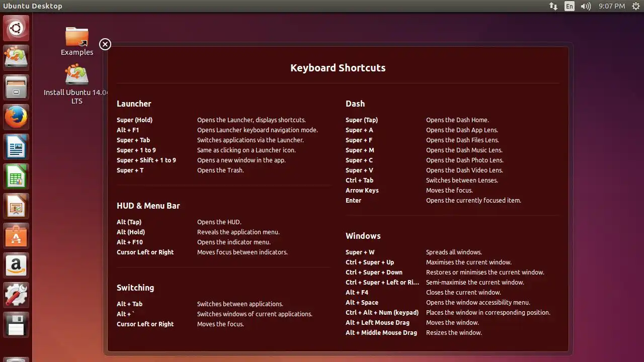The height and width of the screenshot is (362, 644).
Task: Click the 'Super + Shift + 1 to 9' shortcut
Action: click(146, 160)
